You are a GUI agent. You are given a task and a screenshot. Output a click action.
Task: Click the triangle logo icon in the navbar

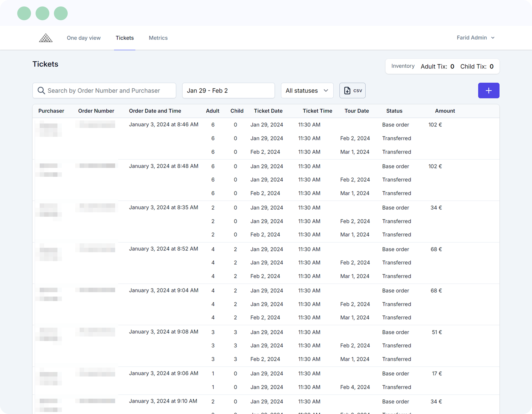pyautogui.click(x=46, y=38)
